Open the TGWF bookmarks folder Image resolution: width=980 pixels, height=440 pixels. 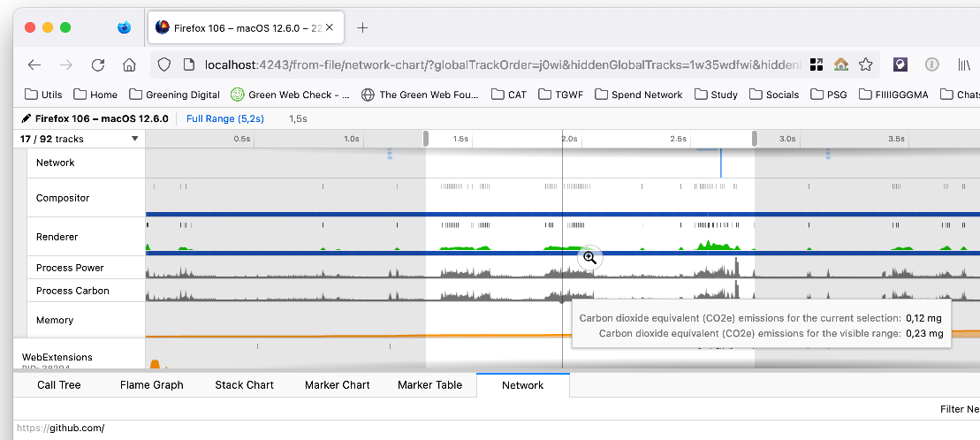[560, 95]
